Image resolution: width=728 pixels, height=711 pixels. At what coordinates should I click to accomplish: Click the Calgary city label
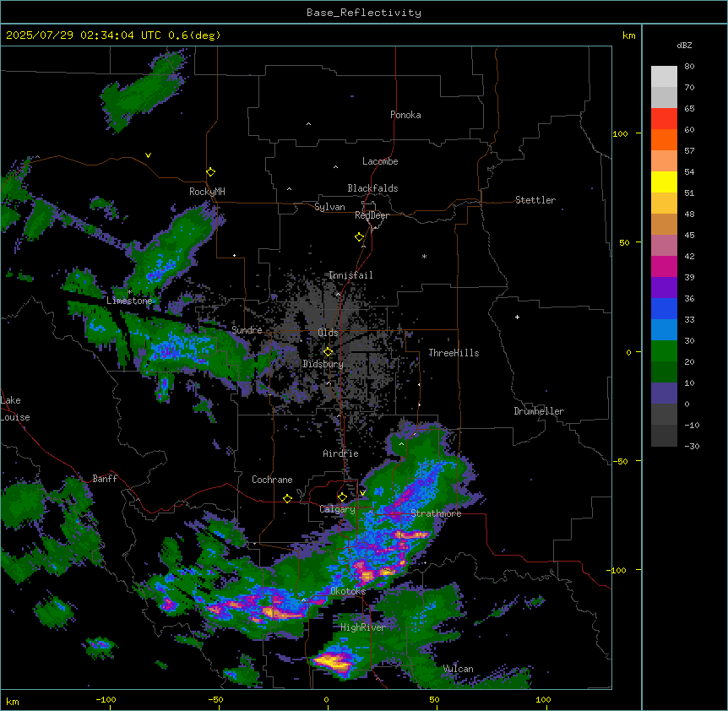337,509
